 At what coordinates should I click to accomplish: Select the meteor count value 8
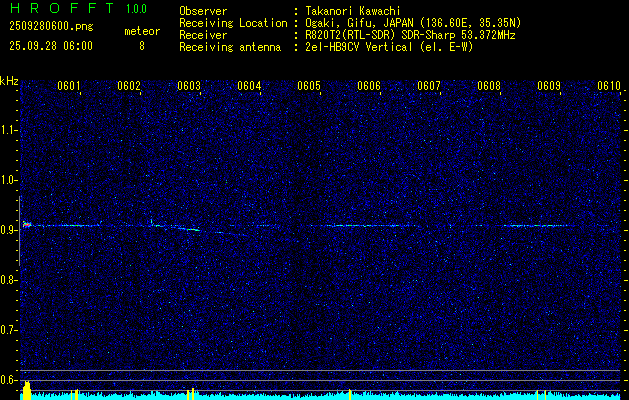[142, 46]
